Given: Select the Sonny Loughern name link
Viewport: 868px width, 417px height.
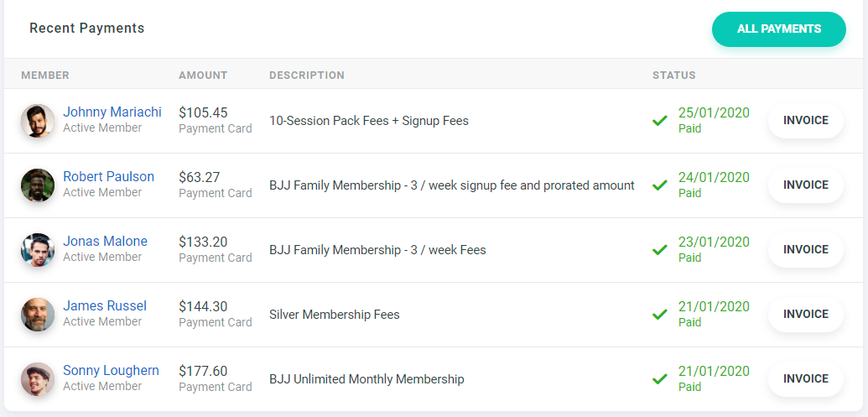Looking at the screenshot, I should [111, 371].
